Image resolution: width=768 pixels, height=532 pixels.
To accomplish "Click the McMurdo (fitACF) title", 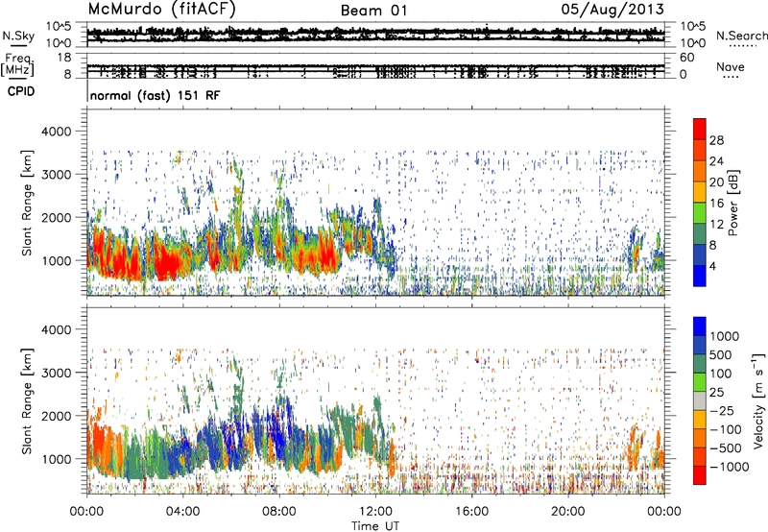I will pyautogui.click(x=161, y=9).
